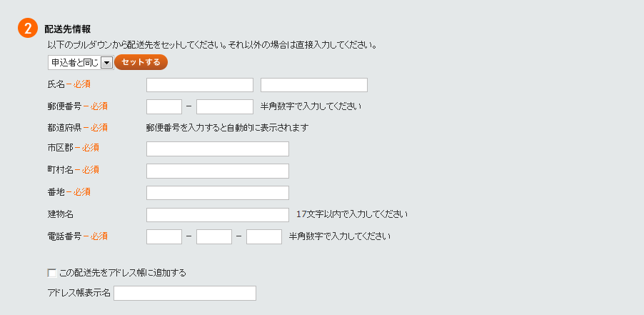Screen dimensions: 644x315
Task: Focus the first 氏名 name field
Action: click(x=200, y=85)
